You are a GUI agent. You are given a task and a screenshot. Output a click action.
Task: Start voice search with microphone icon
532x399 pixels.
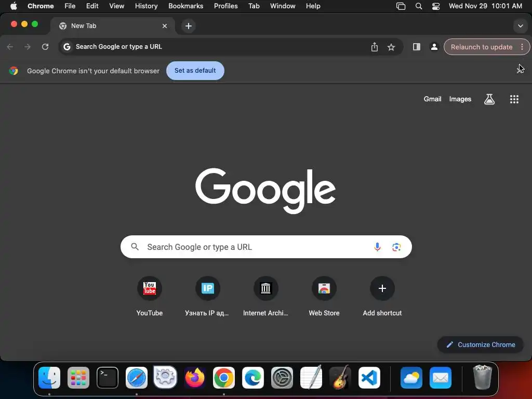pos(377,247)
